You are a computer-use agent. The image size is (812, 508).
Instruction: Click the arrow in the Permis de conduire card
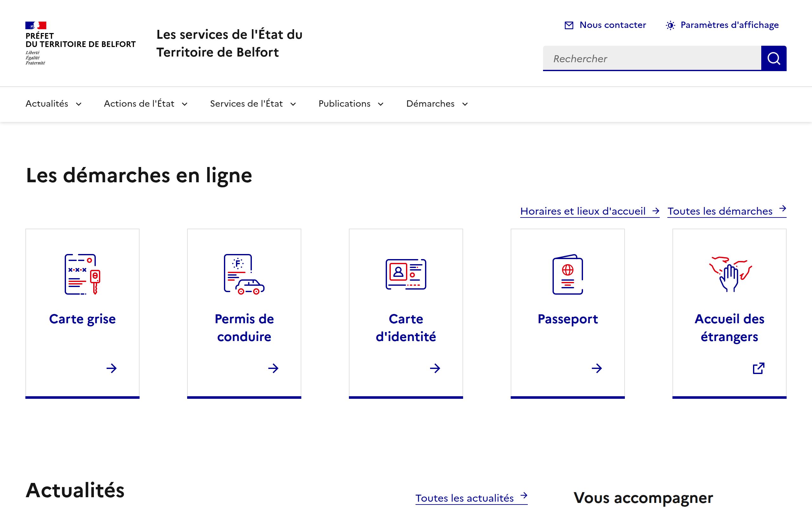(x=273, y=368)
